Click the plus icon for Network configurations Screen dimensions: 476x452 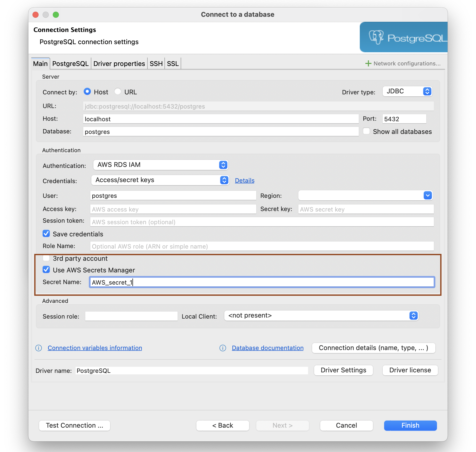tap(368, 63)
